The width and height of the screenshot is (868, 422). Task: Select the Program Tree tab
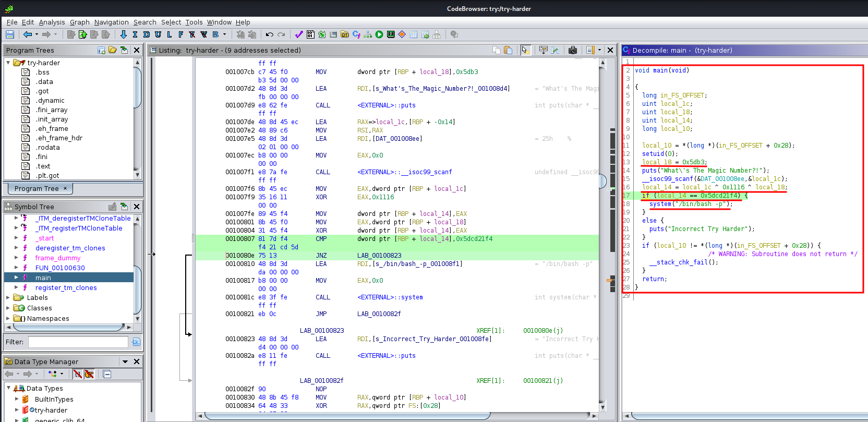click(37, 188)
